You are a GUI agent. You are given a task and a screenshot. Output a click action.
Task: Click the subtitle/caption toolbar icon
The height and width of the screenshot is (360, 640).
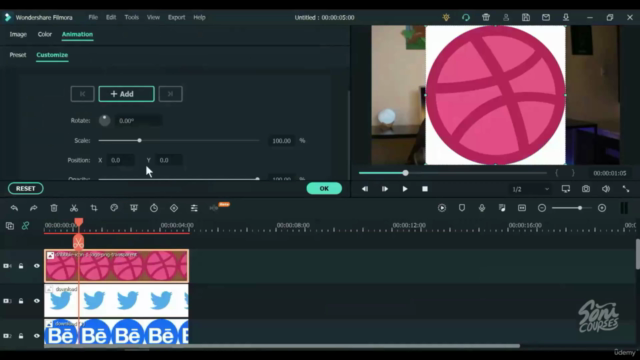point(522,208)
